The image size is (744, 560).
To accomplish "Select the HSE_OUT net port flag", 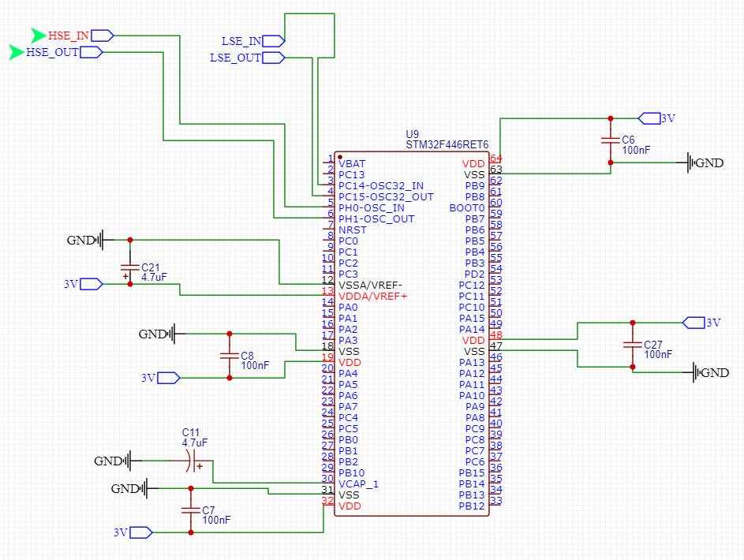I will (91, 52).
